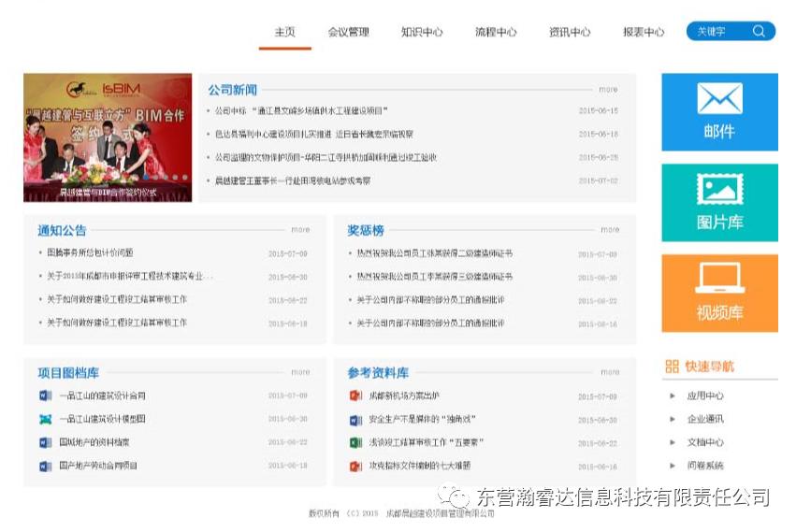This screenshot has height=532, width=796.
Task: Open the 知识中心 menu
Action: (422, 32)
